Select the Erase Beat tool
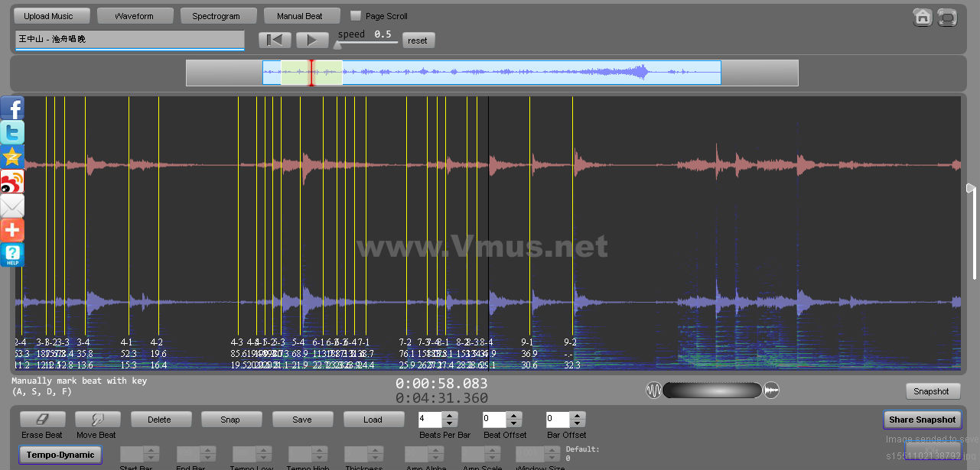This screenshot has width=980, height=470. pos(43,420)
